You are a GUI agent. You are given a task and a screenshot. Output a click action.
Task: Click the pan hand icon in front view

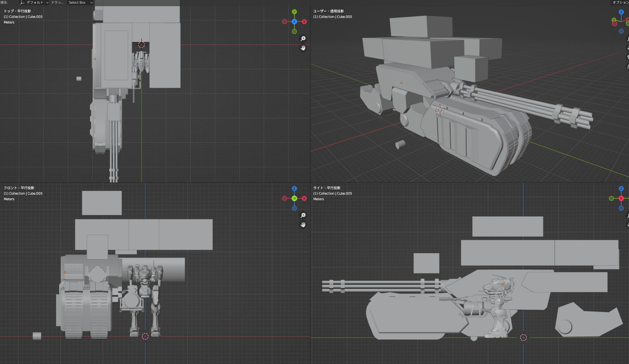coord(303,224)
